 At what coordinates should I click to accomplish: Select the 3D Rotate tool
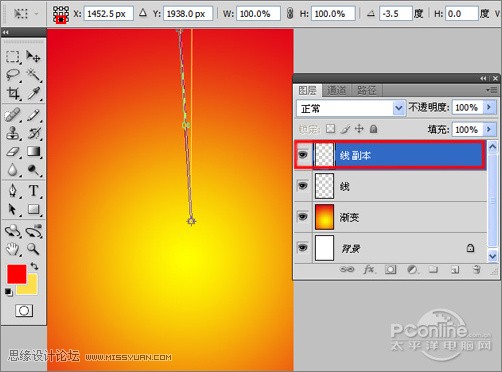pos(13,231)
